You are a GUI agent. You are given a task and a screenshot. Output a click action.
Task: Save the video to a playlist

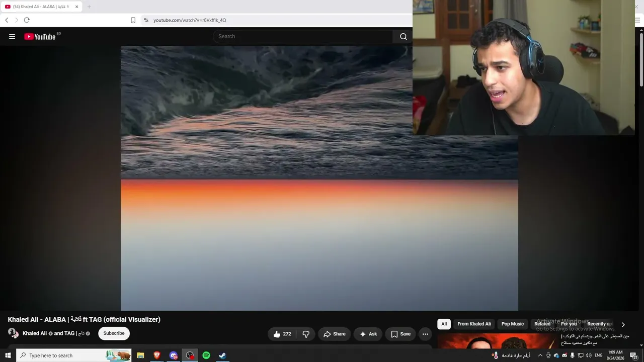(400, 334)
